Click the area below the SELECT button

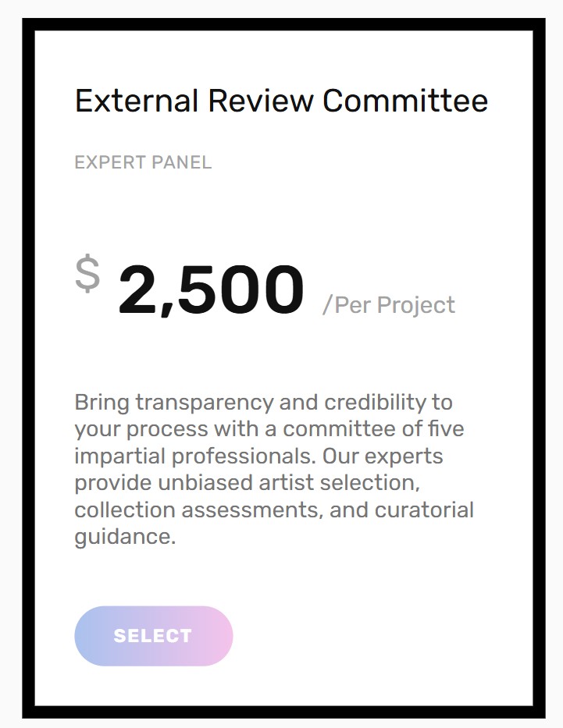(281, 683)
